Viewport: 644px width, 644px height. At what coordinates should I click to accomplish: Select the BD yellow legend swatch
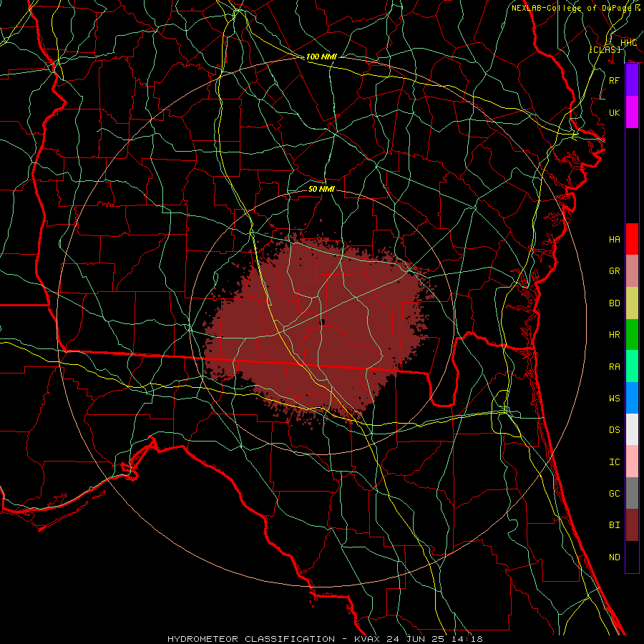[x=632, y=303]
